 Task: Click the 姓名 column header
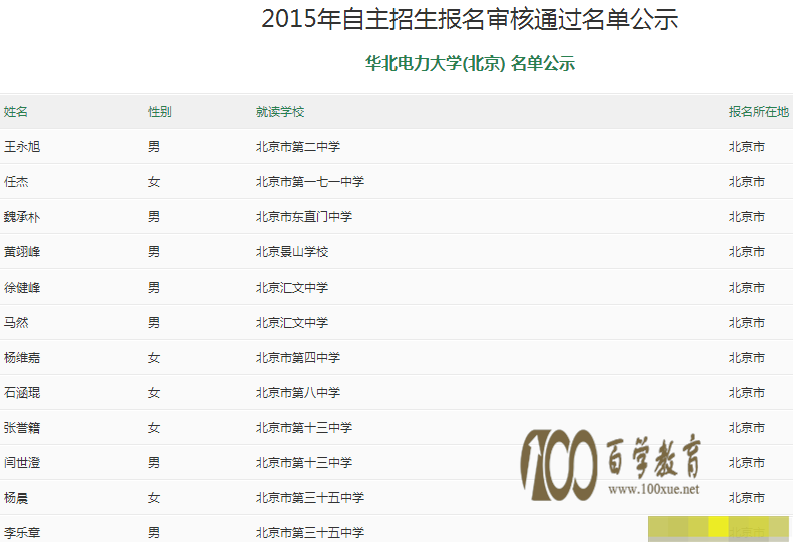(16, 112)
